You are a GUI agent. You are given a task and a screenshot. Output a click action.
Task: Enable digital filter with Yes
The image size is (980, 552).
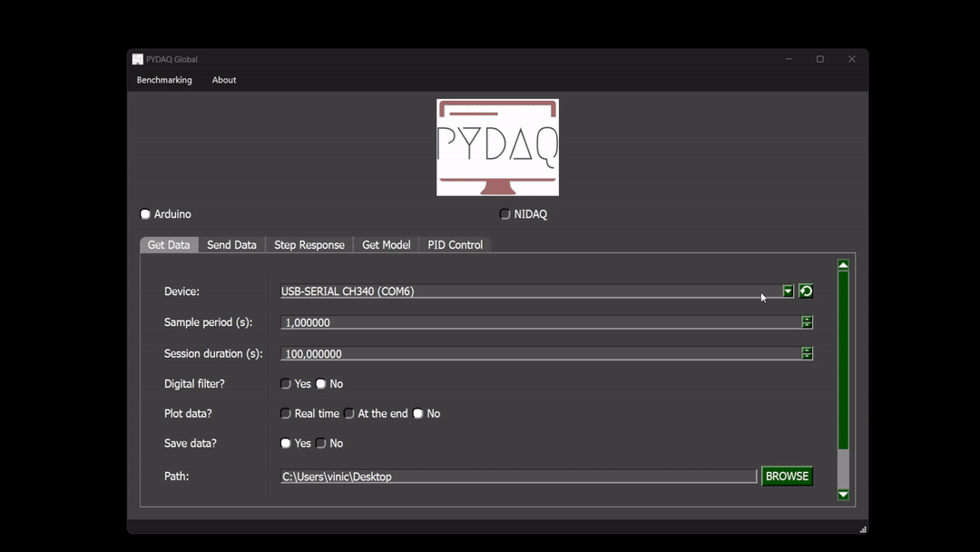[x=286, y=384]
